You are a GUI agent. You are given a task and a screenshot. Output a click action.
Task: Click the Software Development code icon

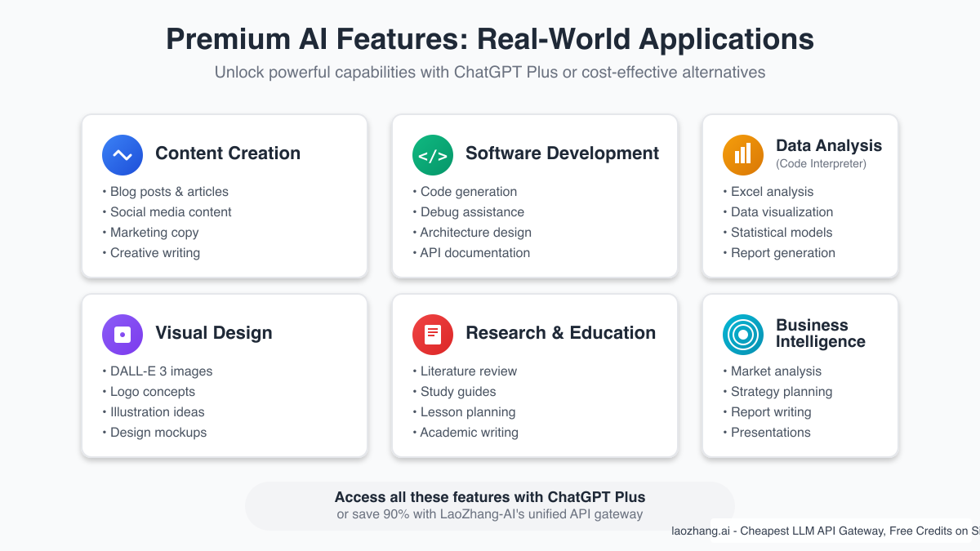433,155
